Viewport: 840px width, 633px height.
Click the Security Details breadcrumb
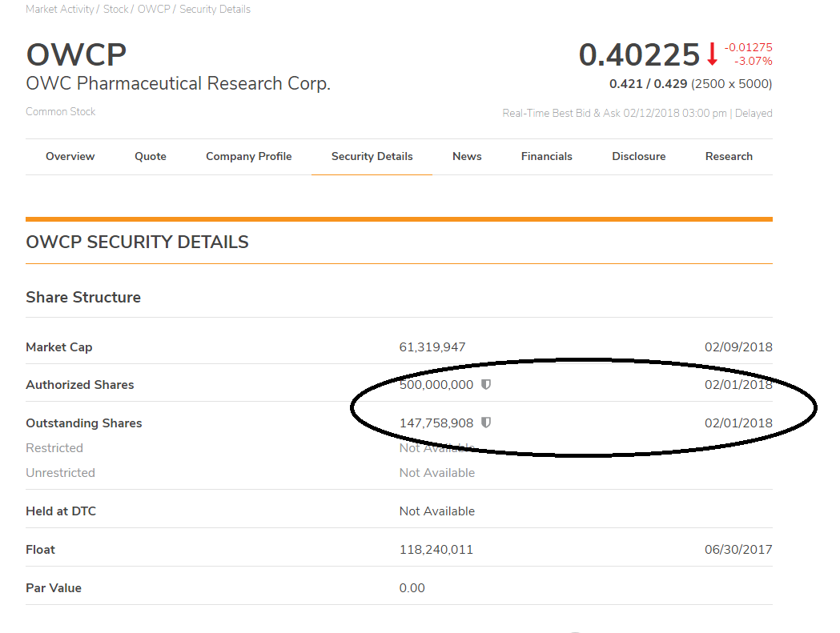pyautogui.click(x=215, y=9)
